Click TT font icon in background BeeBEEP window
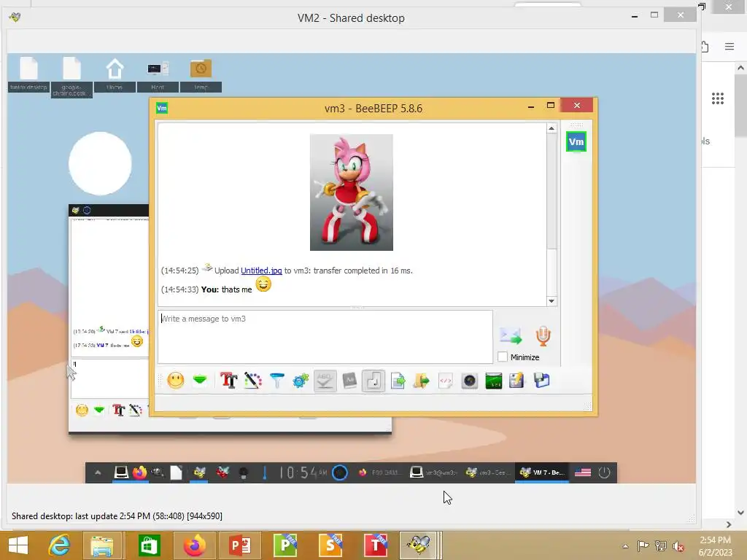The image size is (747, 560). pos(119,410)
